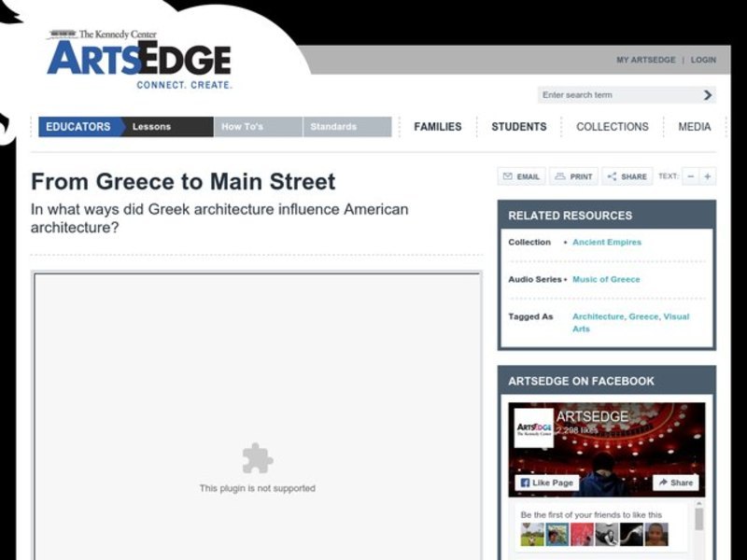
Task: Toggle Like Page for ARTSEDGE
Action: pyautogui.click(x=546, y=483)
